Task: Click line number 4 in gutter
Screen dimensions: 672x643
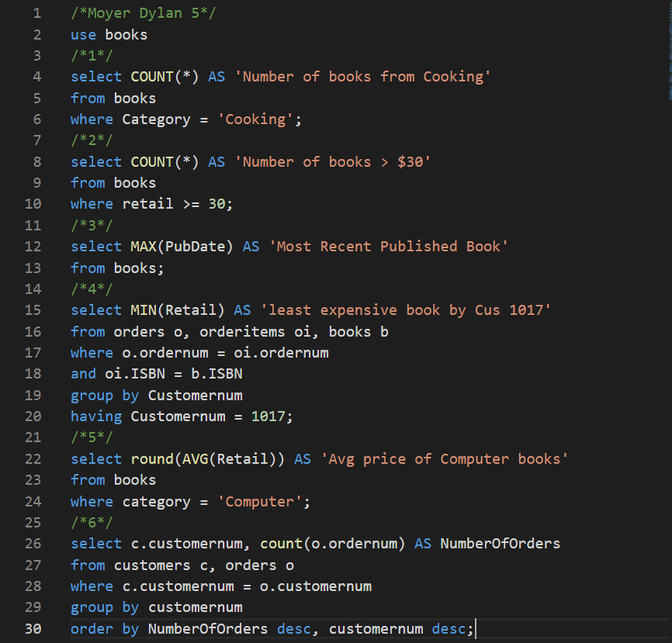Action: [x=37, y=77]
